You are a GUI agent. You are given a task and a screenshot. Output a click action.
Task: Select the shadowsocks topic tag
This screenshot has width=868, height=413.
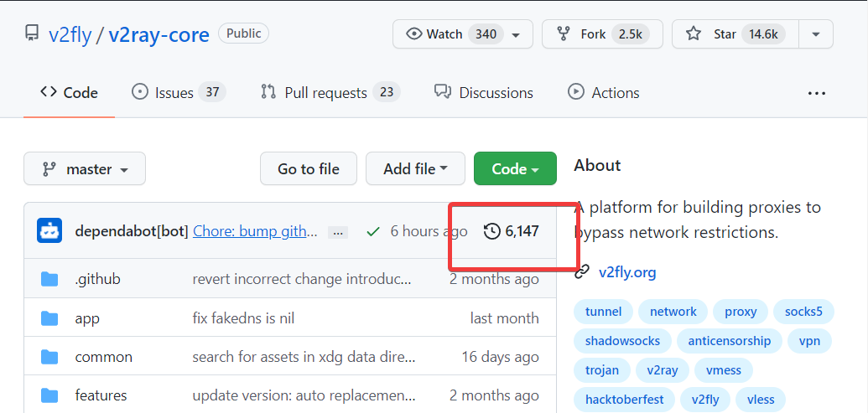[x=622, y=341]
